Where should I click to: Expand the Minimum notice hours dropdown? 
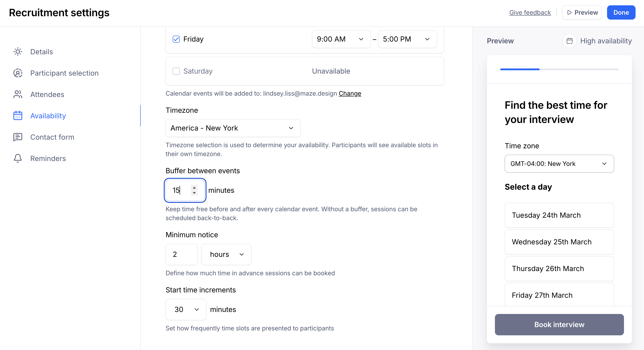coord(226,254)
